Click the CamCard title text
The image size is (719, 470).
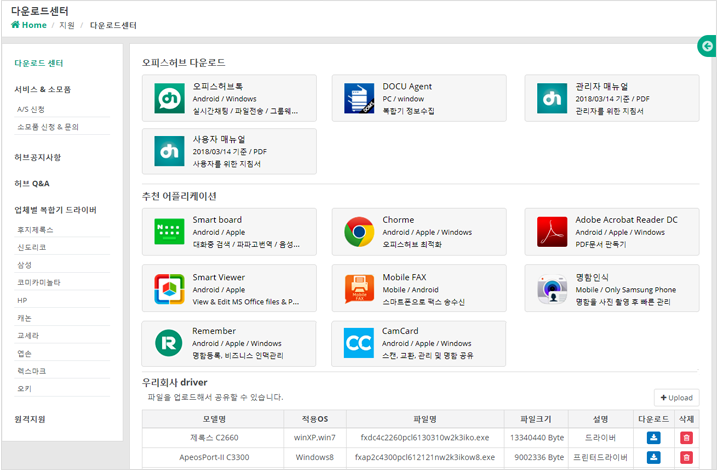400,331
